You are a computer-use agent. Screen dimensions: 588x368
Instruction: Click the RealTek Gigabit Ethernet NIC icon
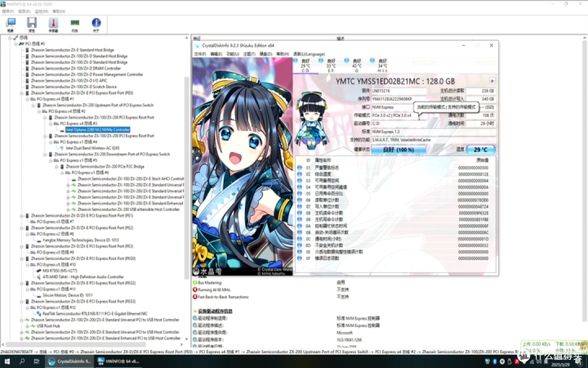click(39, 313)
